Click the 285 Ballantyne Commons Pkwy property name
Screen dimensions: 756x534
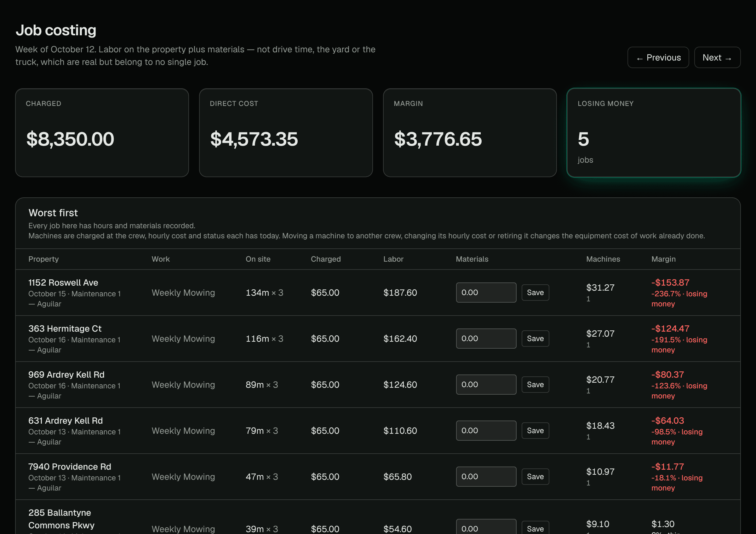pyautogui.click(x=61, y=519)
